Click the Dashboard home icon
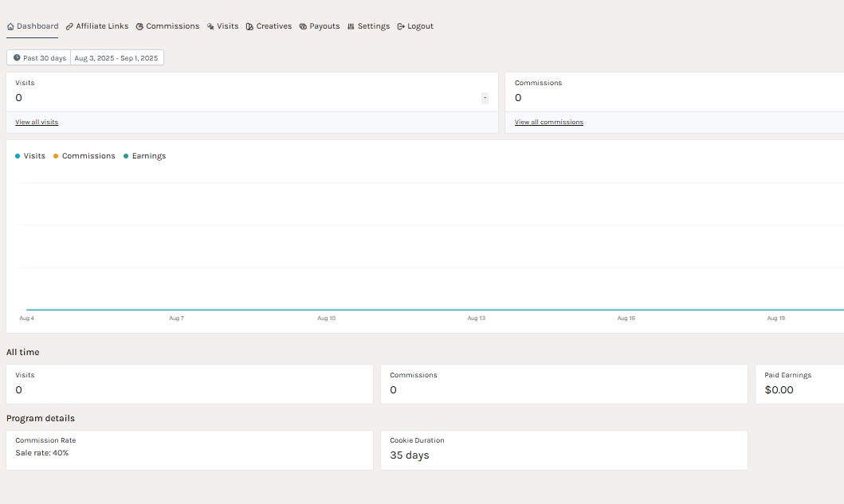Viewport: 844px width, 504px height. coord(11,26)
